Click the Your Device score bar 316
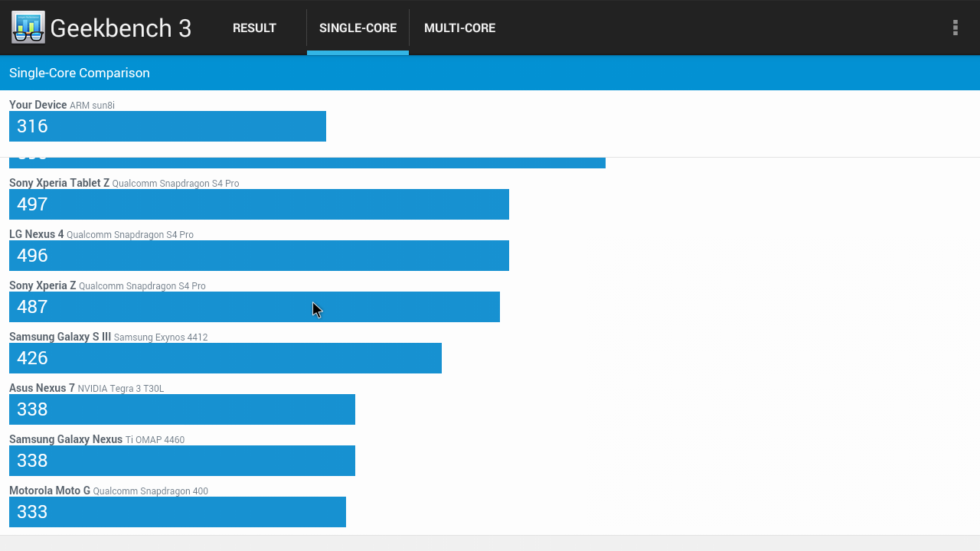The width and height of the screenshot is (980, 551). pos(168,126)
